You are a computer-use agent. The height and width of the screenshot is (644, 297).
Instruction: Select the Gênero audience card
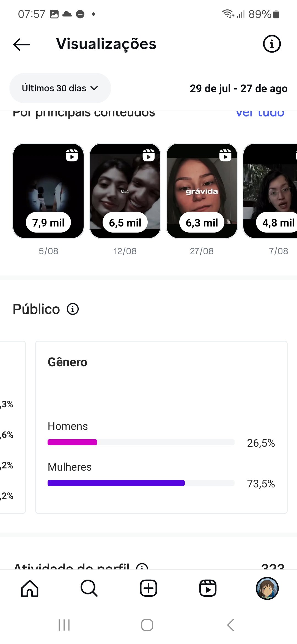(161, 427)
